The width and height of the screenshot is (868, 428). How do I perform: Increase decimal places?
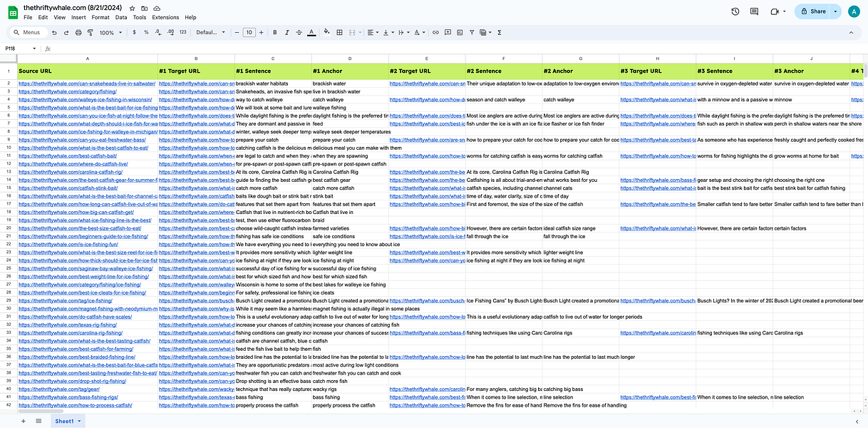170,32
